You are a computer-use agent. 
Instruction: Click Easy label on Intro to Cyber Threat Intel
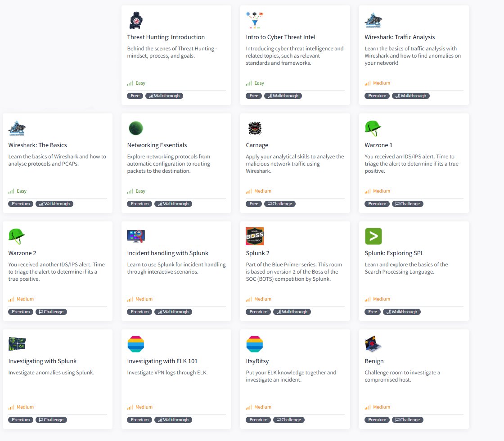(x=259, y=83)
